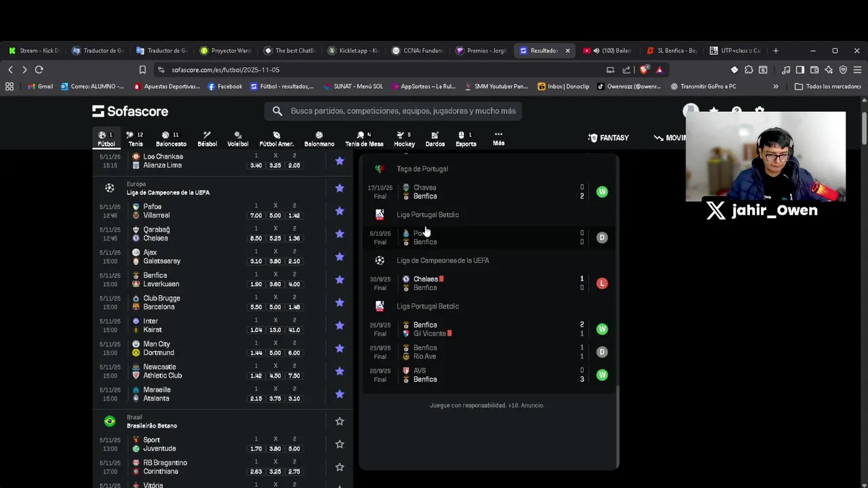Open the Fútbol sport tab
Image resolution: width=868 pixels, height=488 pixels.
pyautogui.click(x=106, y=139)
